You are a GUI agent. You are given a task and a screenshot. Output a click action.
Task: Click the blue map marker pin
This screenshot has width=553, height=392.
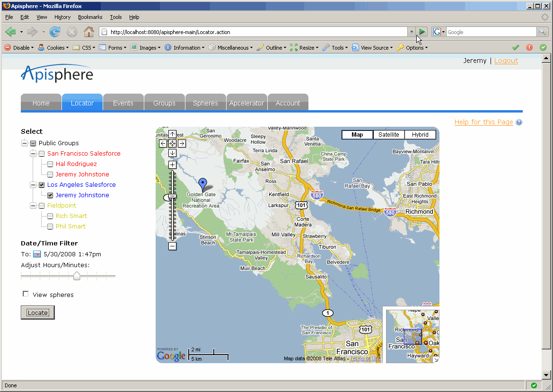[x=203, y=184]
